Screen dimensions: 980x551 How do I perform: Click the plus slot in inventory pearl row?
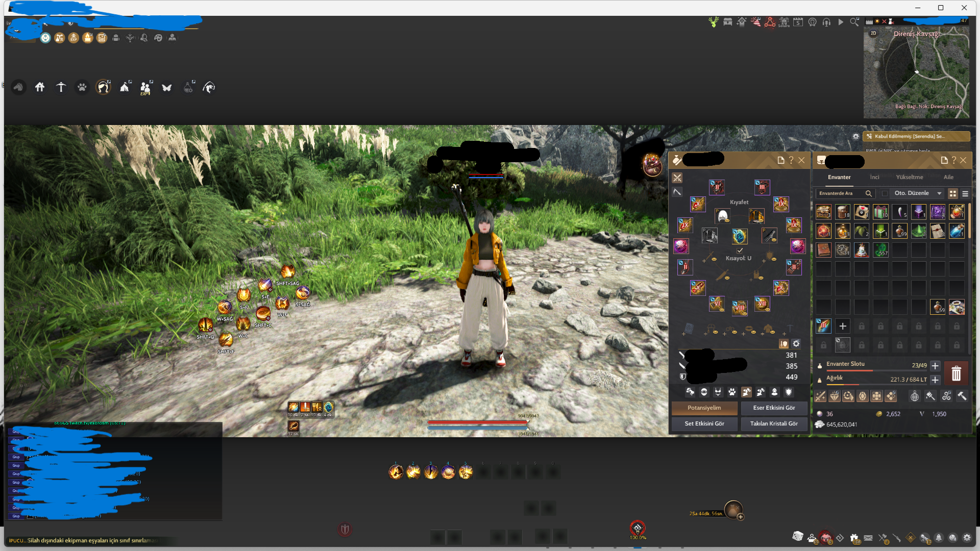tap(843, 326)
